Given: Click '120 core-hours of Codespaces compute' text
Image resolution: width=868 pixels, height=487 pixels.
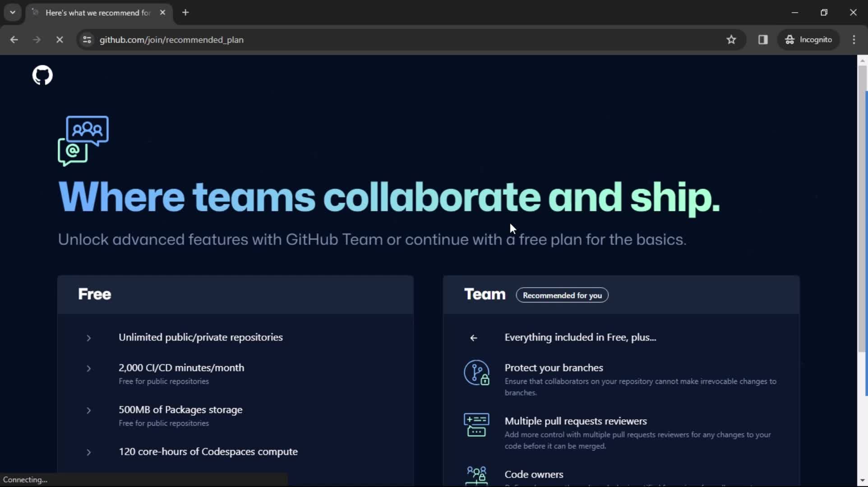Looking at the screenshot, I should click(208, 451).
